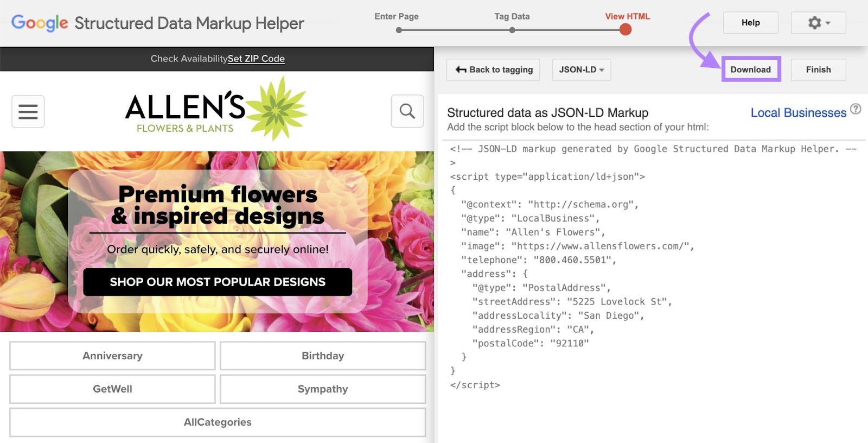Click the telephone "800.460.5501" line

(539, 260)
